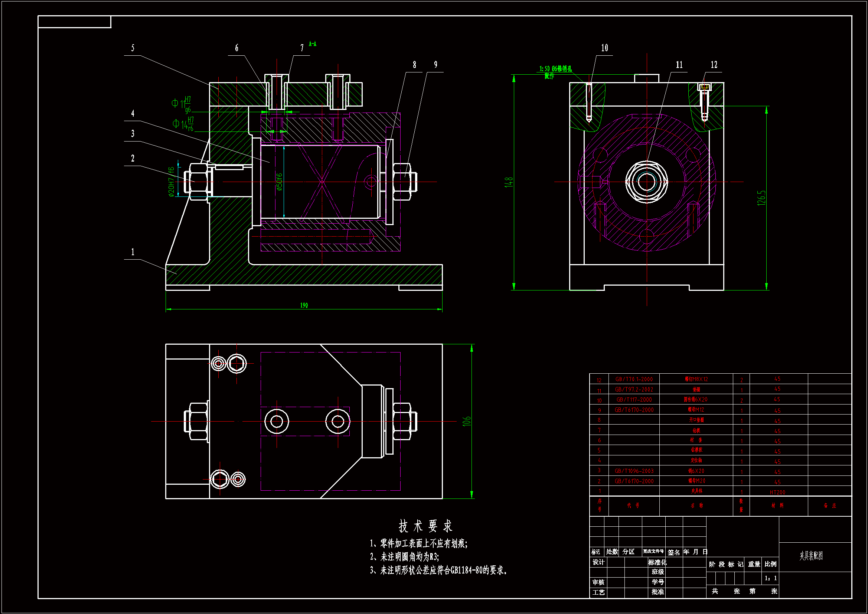
Task: Select the 1:1 scale value cell
Action: [770, 578]
